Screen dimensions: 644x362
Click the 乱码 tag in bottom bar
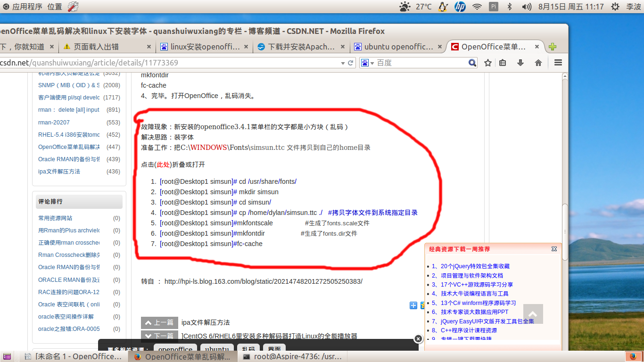[248, 349]
